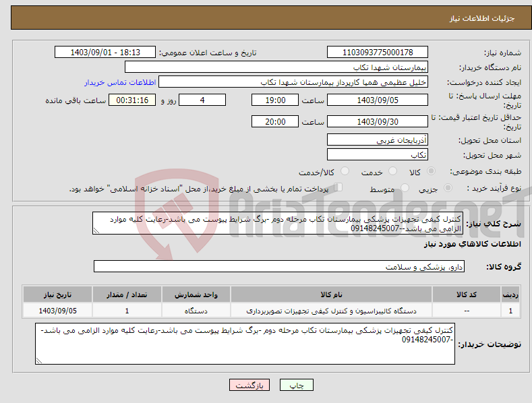Click the نام کالا column header
Screen dimensions: 532x403
pyautogui.click(x=331, y=294)
